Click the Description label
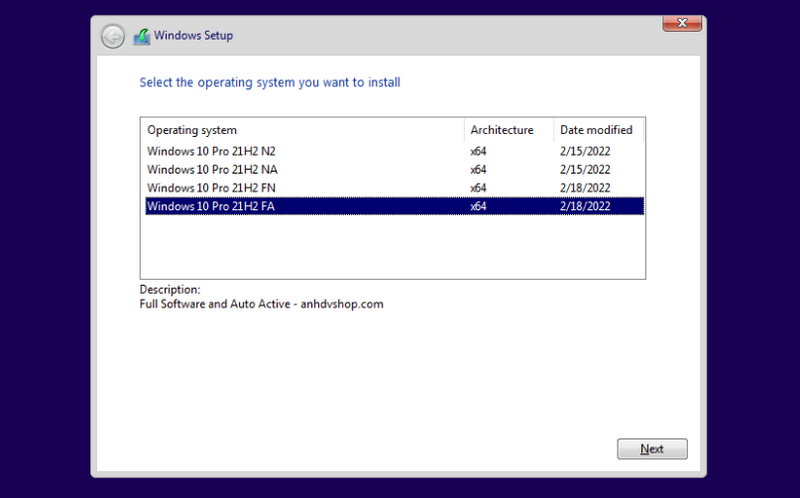 pyautogui.click(x=170, y=290)
